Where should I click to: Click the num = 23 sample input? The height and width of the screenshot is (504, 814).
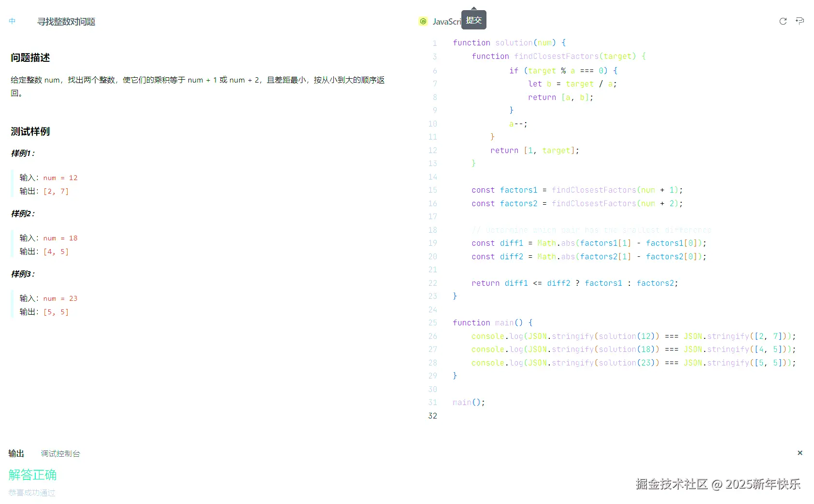(60, 298)
